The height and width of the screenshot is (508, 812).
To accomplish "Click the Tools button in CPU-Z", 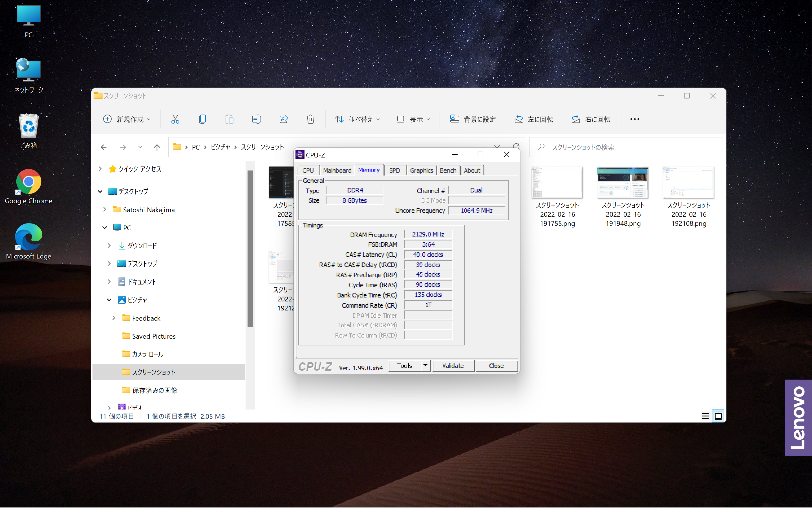I will 405,365.
